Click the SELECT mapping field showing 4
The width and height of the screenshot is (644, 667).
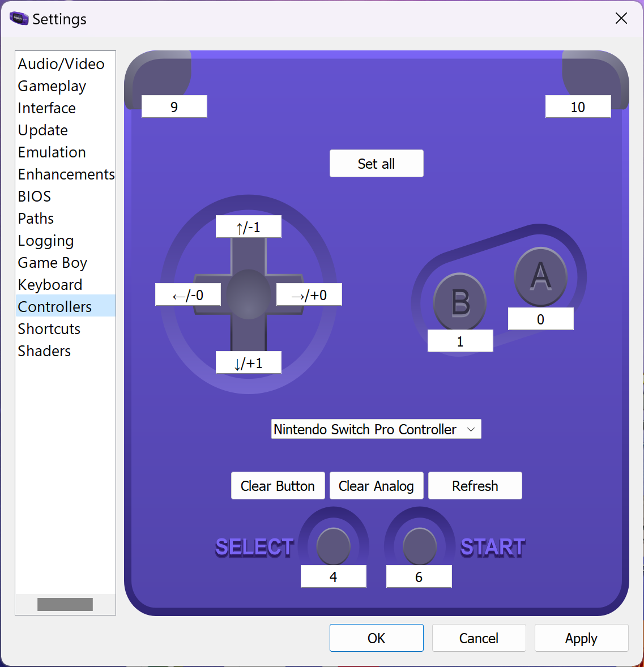pyautogui.click(x=333, y=576)
